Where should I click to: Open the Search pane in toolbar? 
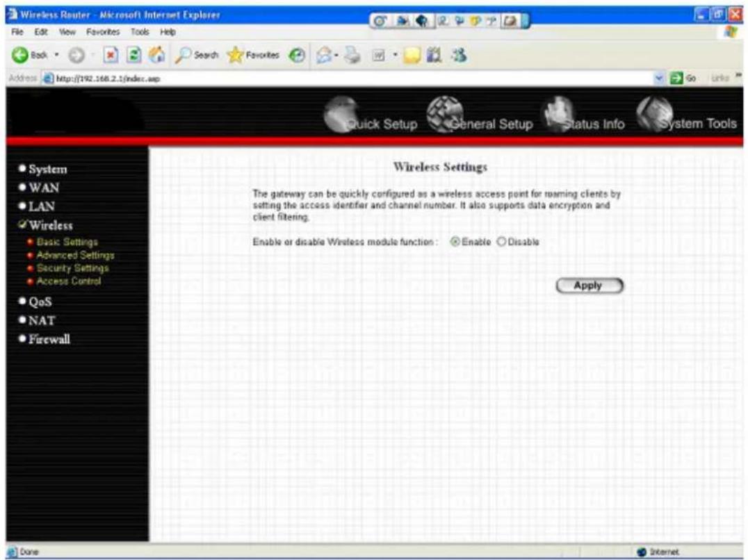click(x=197, y=56)
